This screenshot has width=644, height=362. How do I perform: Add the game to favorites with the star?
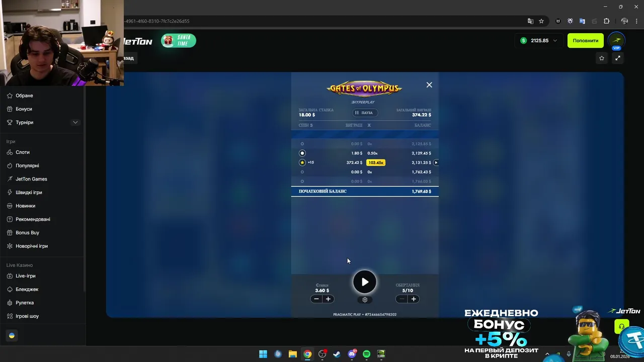[x=602, y=58]
